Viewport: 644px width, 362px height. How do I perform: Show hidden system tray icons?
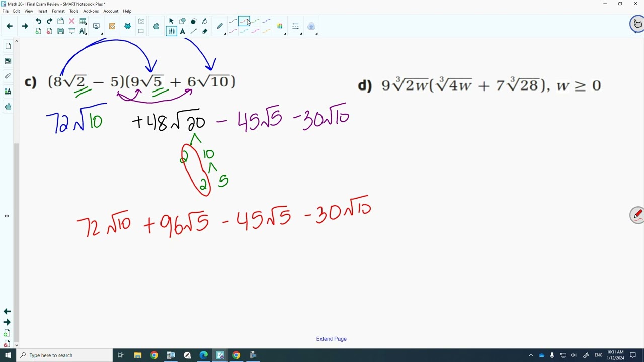pos(531,355)
